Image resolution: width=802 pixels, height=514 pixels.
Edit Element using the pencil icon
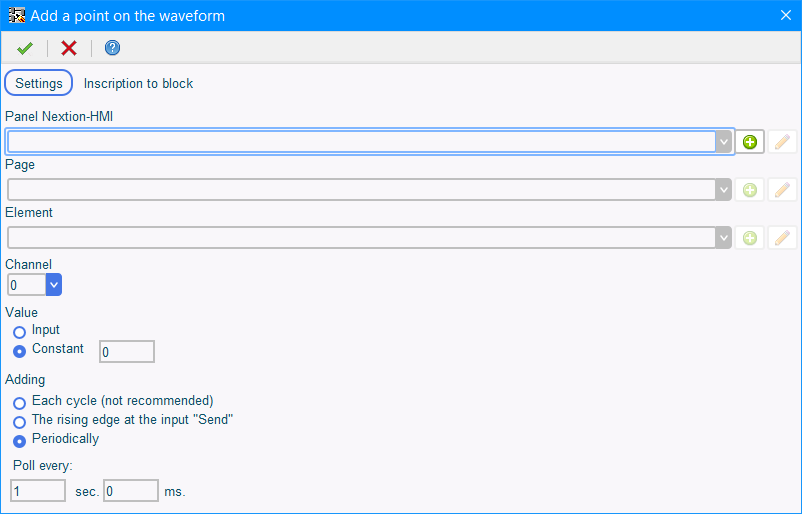[783, 238]
